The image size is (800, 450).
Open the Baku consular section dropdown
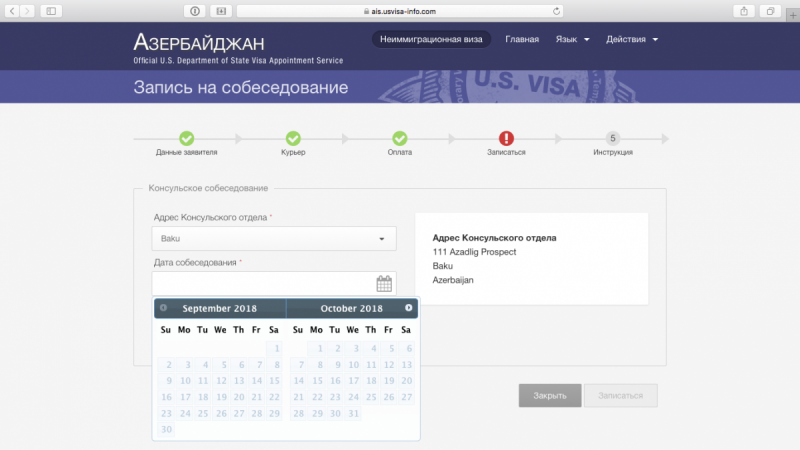(x=274, y=238)
